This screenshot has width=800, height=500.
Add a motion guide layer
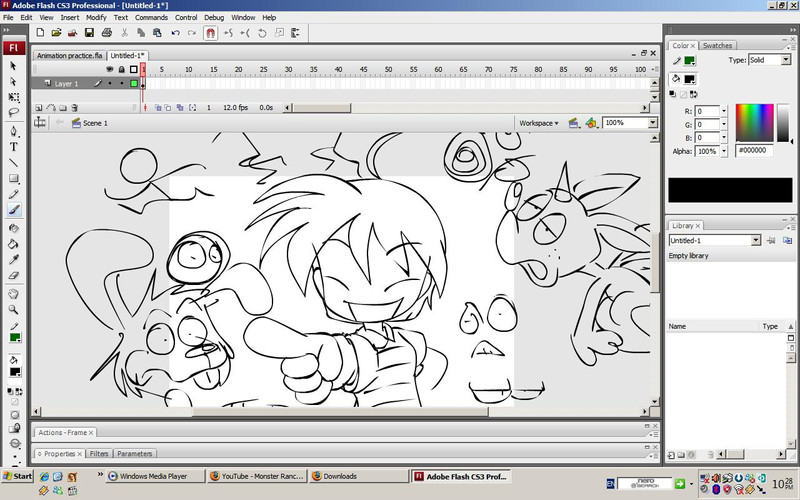[51, 108]
